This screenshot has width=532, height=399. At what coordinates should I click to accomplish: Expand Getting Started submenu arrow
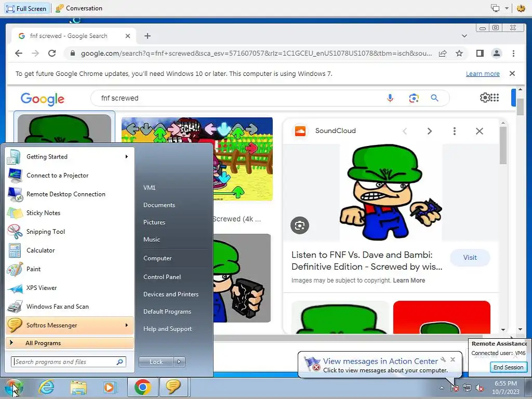127,157
